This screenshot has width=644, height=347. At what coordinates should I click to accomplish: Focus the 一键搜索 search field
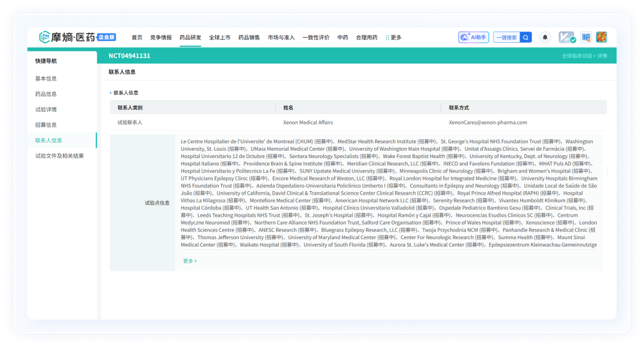tap(506, 37)
